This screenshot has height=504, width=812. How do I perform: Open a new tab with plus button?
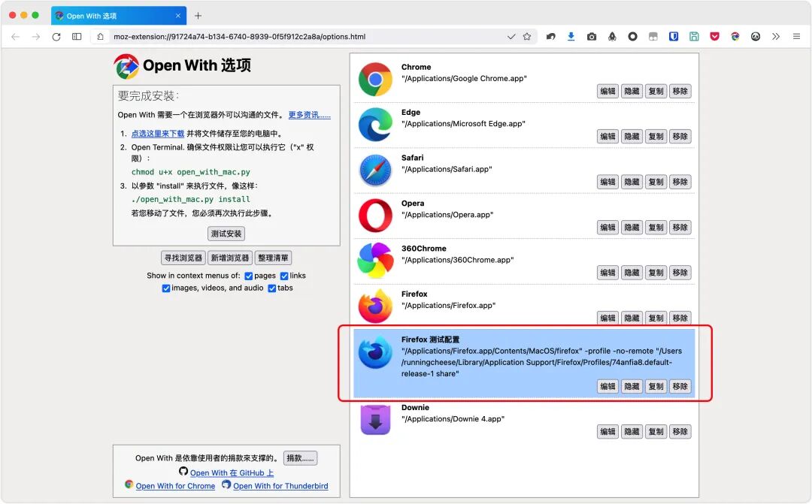(x=198, y=16)
